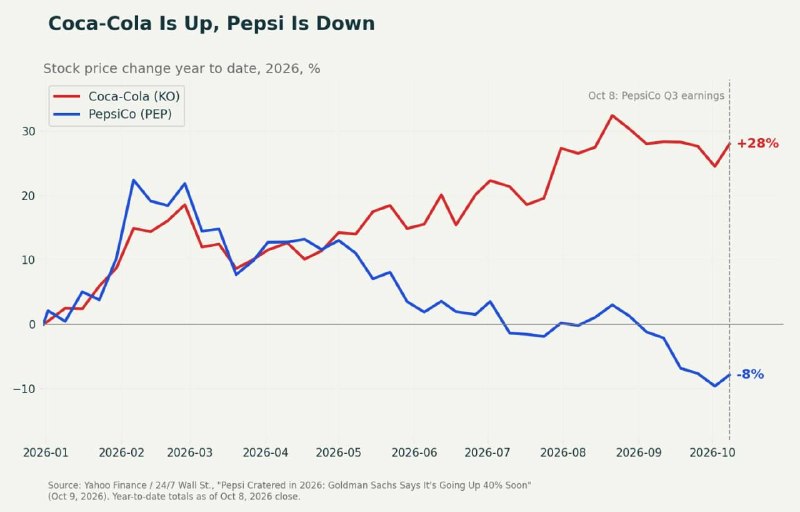Click the Yahoo Finance source citation text

coord(289,491)
